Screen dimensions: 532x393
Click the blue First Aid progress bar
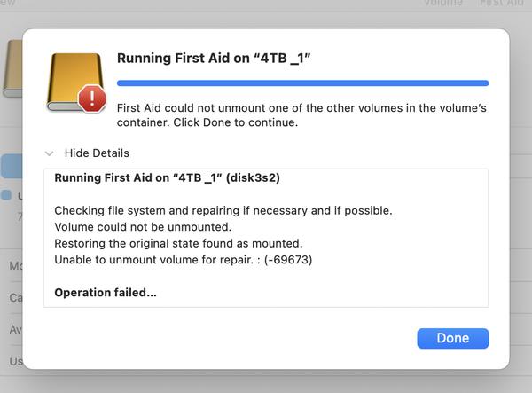click(x=302, y=83)
